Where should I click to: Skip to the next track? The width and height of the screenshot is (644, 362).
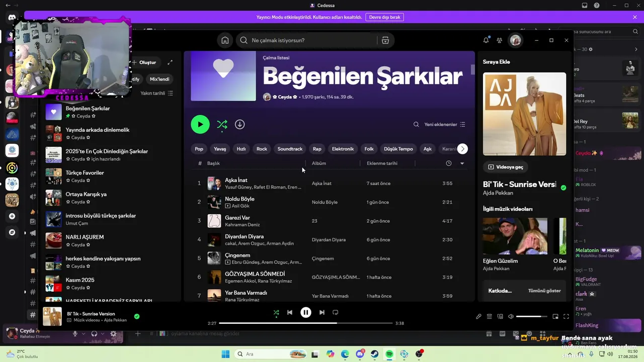[x=322, y=312]
